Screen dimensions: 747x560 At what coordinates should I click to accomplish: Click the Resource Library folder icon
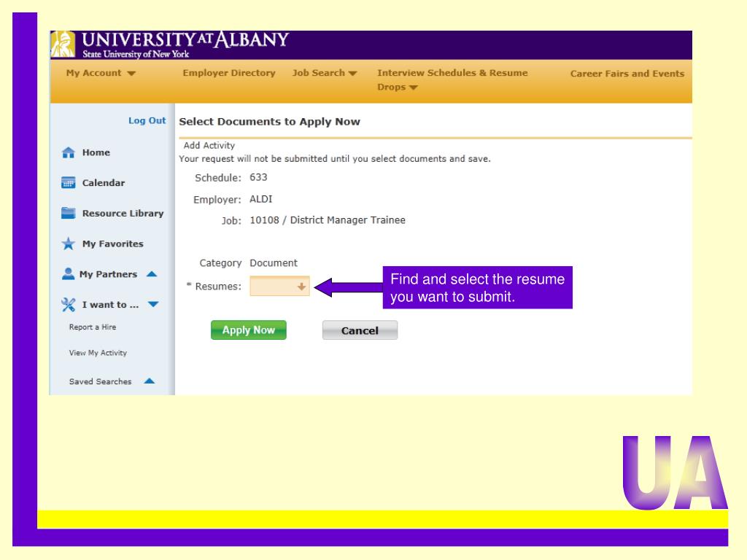point(68,213)
